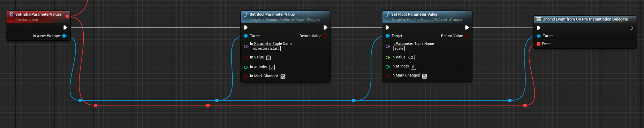Click the Target pin on Unbind Event node
This screenshot has height=128, width=644.
539,36
